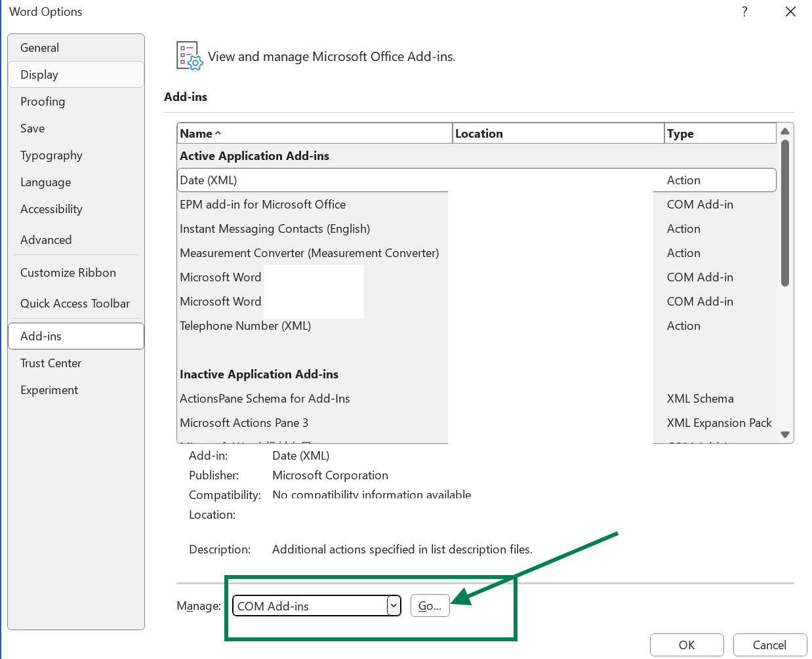
Task: Open the Manage type dropdown showing COM Add-ins
Action: click(315, 605)
